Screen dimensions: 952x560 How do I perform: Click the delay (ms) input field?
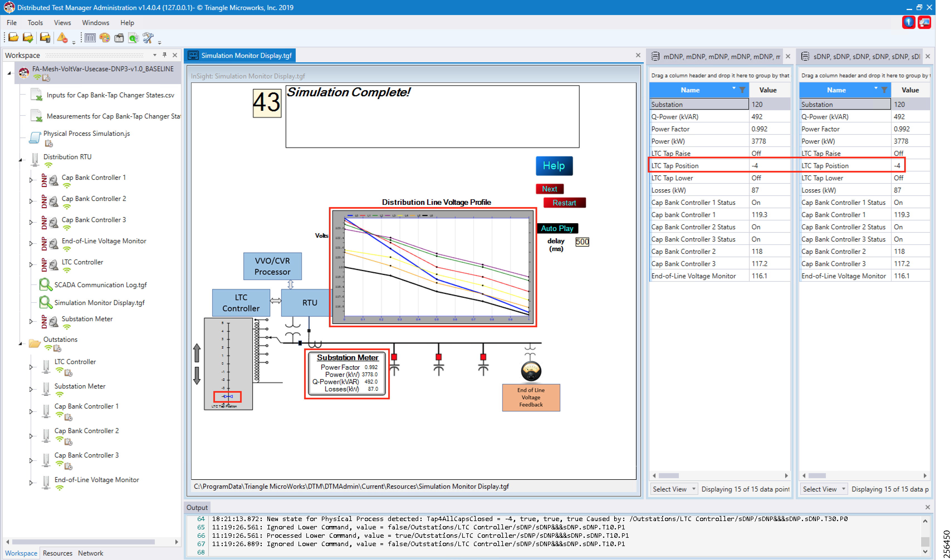point(582,242)
